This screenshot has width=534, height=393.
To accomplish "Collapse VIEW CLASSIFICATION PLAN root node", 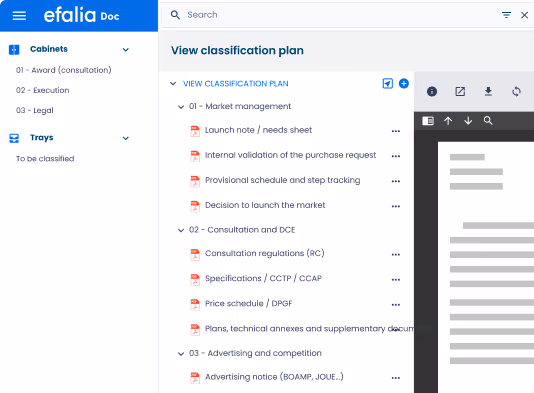I will point(173,83).
